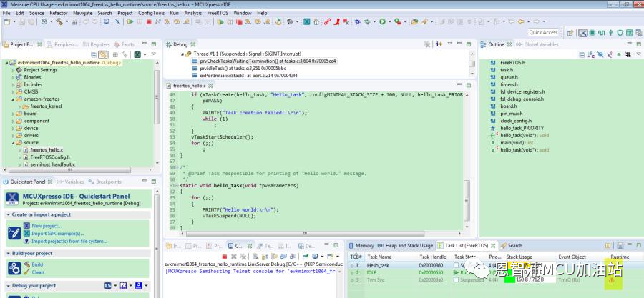Switch to Heap and Stack Usage tab
644x298 pixels.
coord(408,245)
